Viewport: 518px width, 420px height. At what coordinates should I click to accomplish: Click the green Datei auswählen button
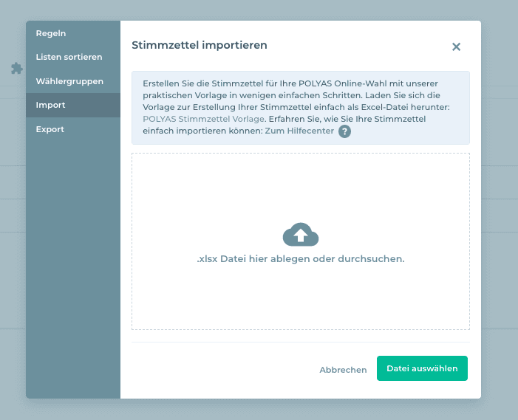(x=422, y=368)
